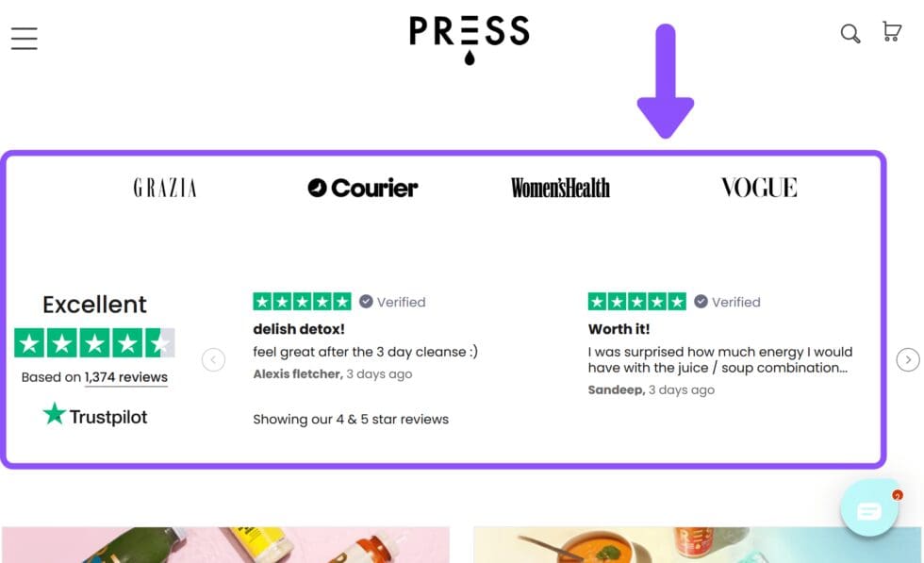The width and height of the screenshot is (924, 563).
Task: Click the 4.5 star rating bar
Action: point(94,342)
